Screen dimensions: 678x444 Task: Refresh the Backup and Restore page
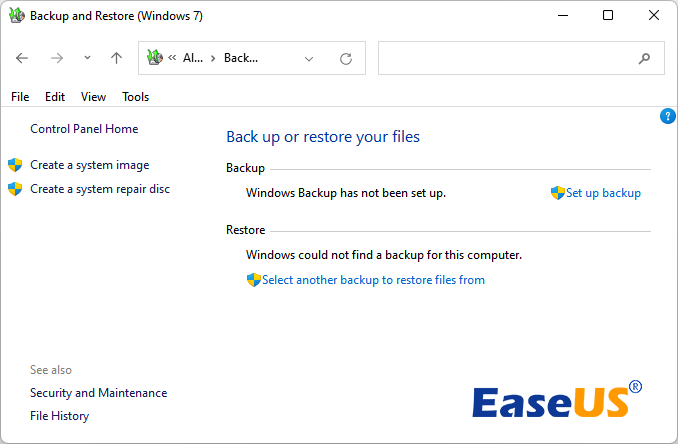point(346,58)
